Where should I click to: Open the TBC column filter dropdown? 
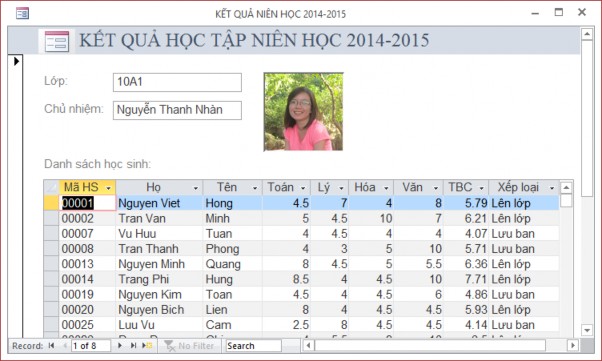click(481, 188)
